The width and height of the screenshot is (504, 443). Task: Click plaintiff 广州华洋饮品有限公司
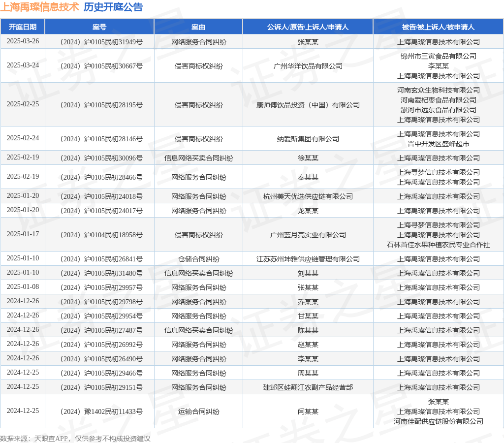pos(308,66)
